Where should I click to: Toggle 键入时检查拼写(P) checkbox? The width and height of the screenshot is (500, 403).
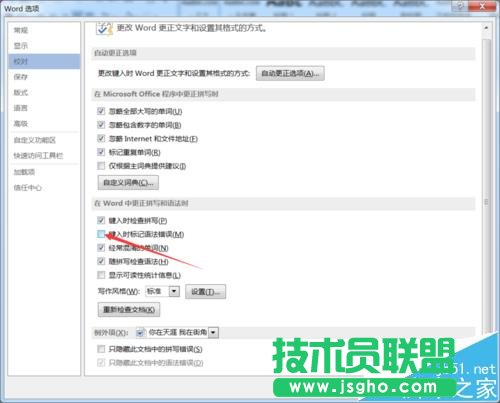101,220
